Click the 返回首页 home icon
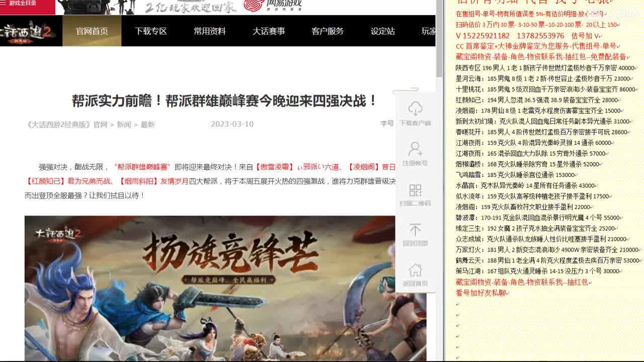The width and height of the screenshot is (644, 362). 415,270
